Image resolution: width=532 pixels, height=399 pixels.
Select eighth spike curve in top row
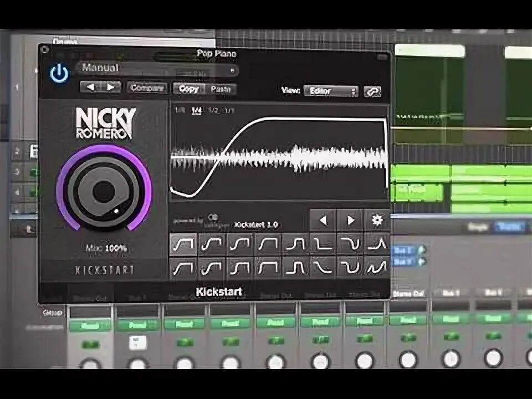377,244
